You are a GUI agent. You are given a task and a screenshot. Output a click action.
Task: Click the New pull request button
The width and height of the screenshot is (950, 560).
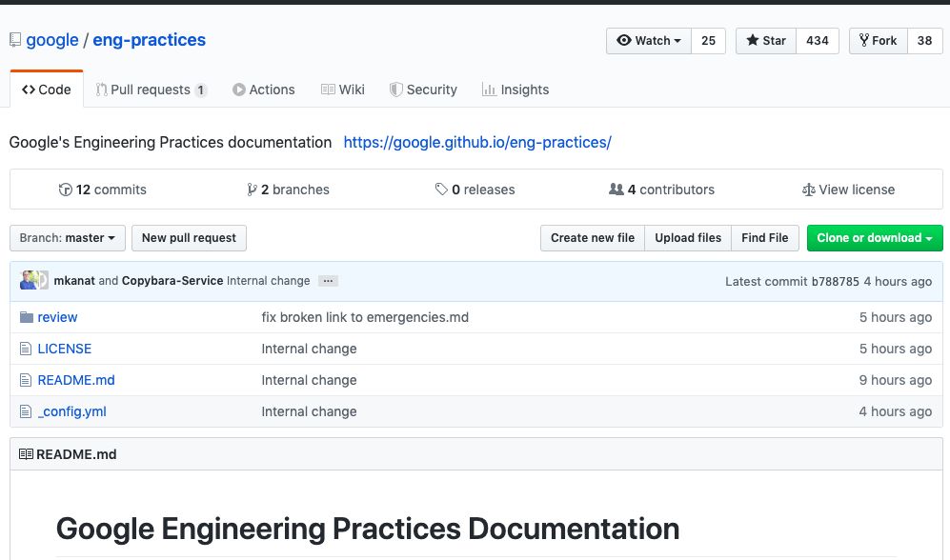click(x=189, y=238)
